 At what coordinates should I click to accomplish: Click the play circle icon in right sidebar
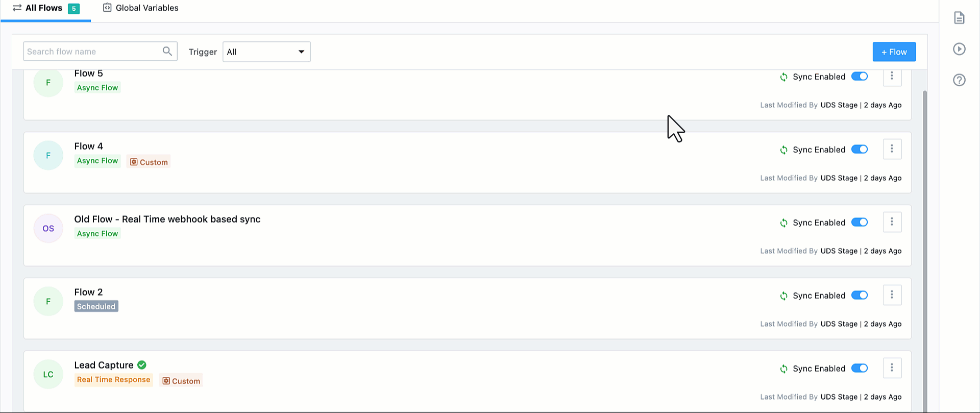(959, 49)
